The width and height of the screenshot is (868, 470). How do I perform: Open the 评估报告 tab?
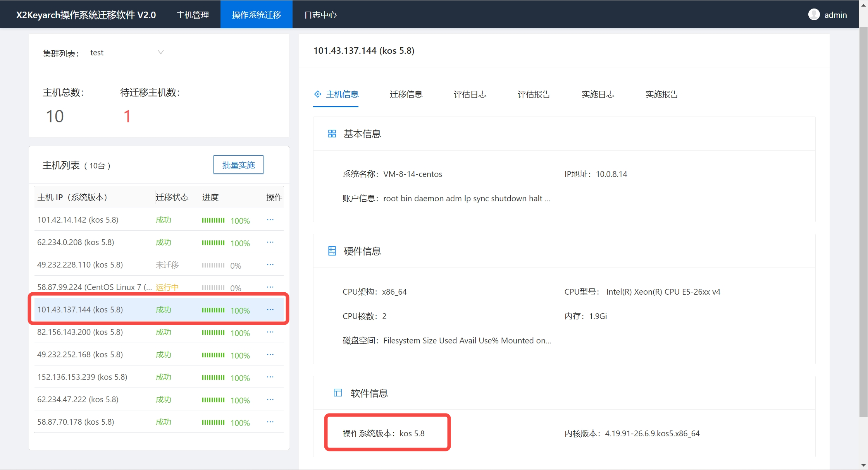coord(534,94)
